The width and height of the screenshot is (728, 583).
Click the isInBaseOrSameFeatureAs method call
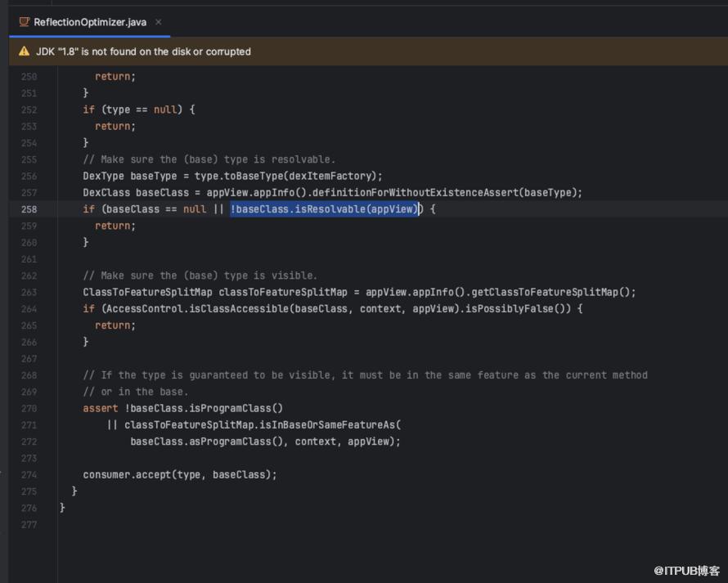[x=330, y=424]
